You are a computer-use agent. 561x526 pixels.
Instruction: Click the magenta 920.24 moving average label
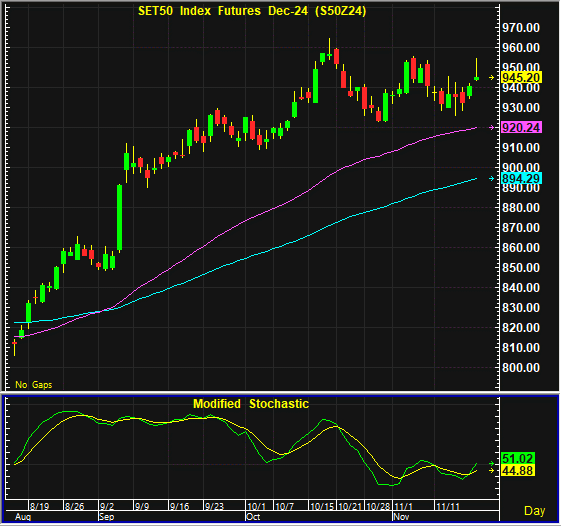521,127
